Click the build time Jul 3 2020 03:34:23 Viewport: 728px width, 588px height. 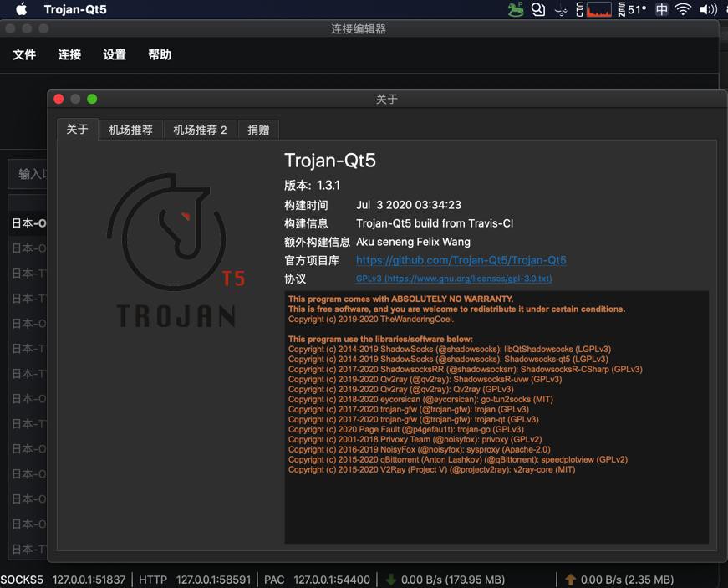point(409,205)
